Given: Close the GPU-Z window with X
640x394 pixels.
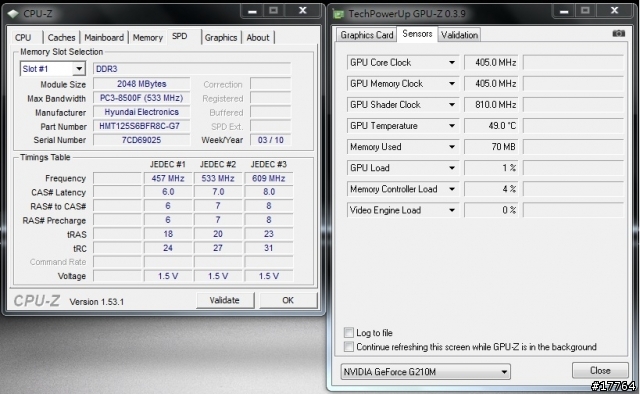Looking at the screenshot, I should pyautogui.click(x=614, y=11).
